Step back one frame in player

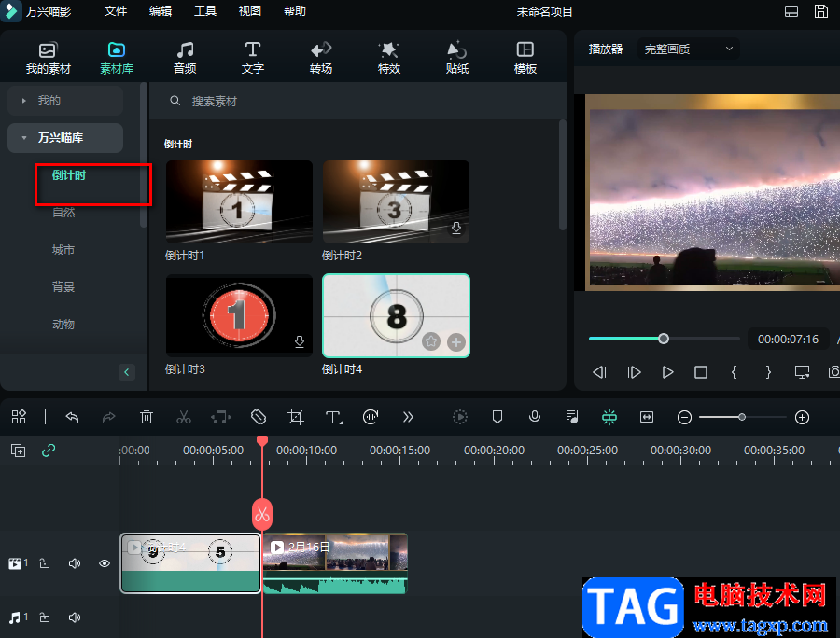point(599,372)
